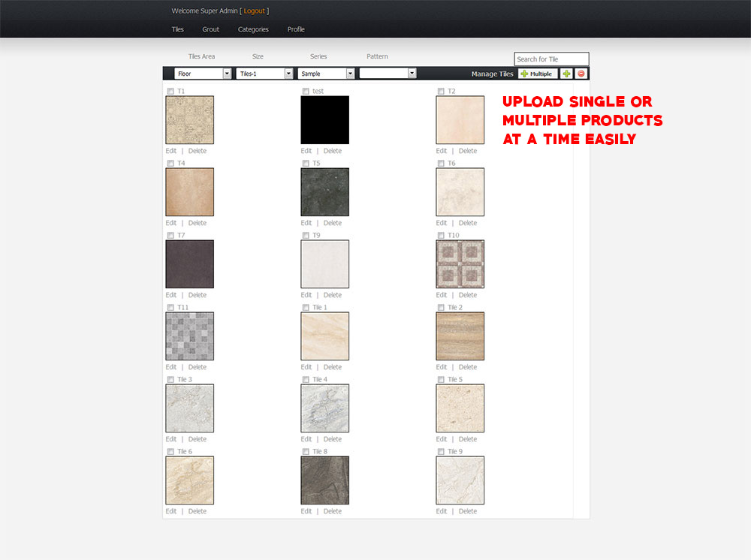Screen dimensions: 751x560
Task: Click Edit under Tile 6
Action: click(171, 511)
